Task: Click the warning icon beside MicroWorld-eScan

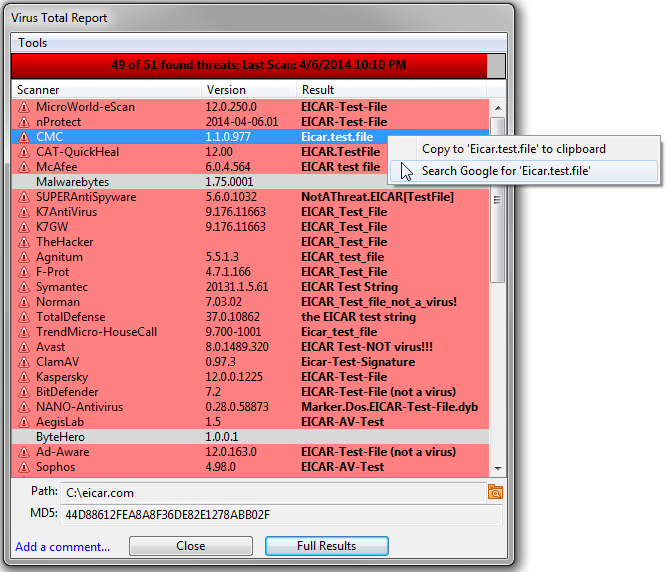Action: tap(24, 107)
